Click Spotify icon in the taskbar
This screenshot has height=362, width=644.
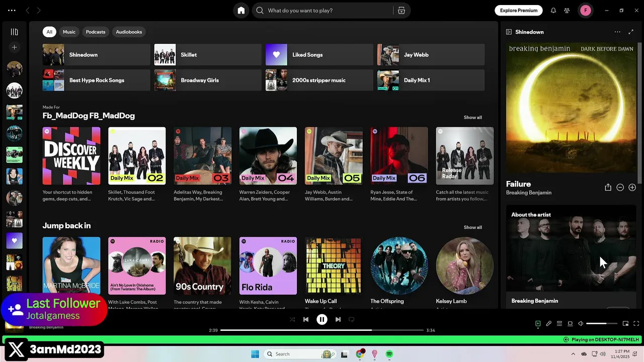pyautogui.click(x=389, y=354)
